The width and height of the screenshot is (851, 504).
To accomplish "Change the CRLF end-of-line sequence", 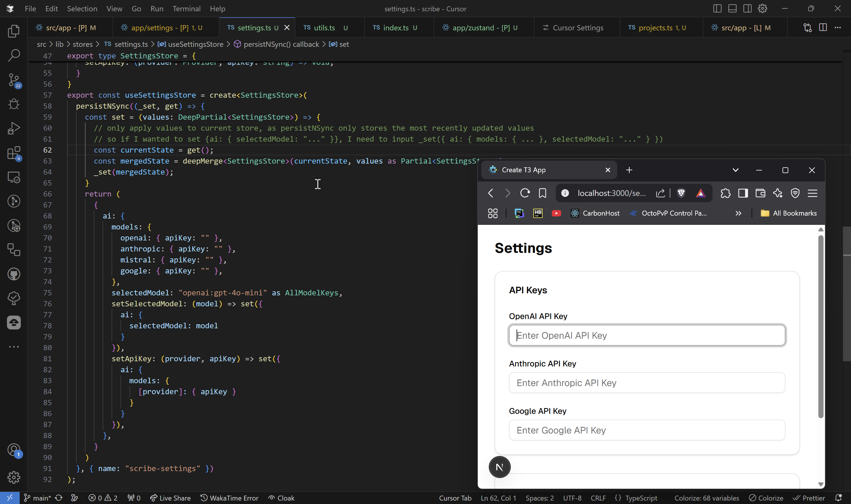I will click(598, 498).
